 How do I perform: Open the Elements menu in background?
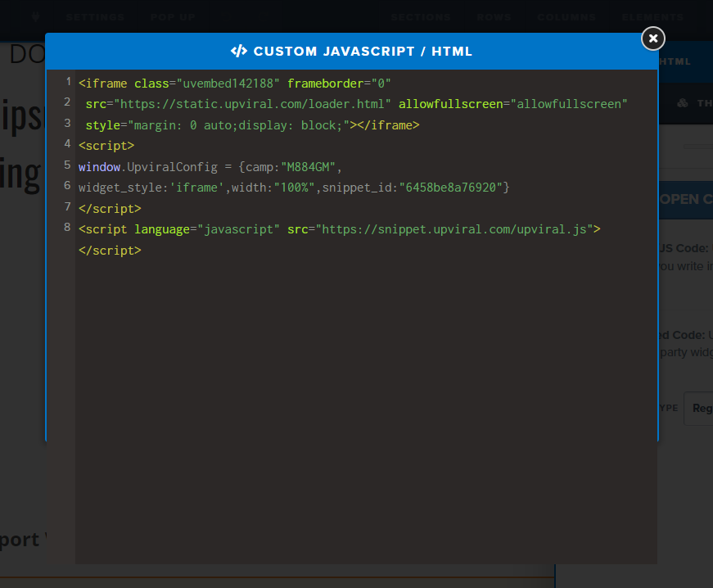[x=653, y=17]
